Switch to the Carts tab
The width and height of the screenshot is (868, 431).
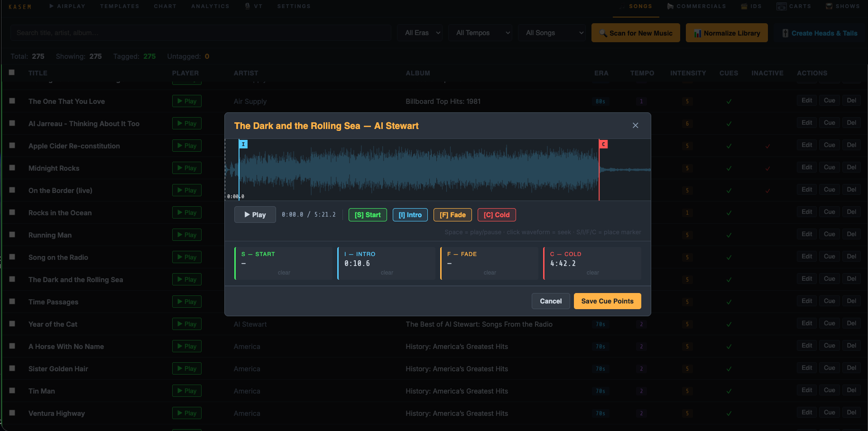tap(794, 6)
